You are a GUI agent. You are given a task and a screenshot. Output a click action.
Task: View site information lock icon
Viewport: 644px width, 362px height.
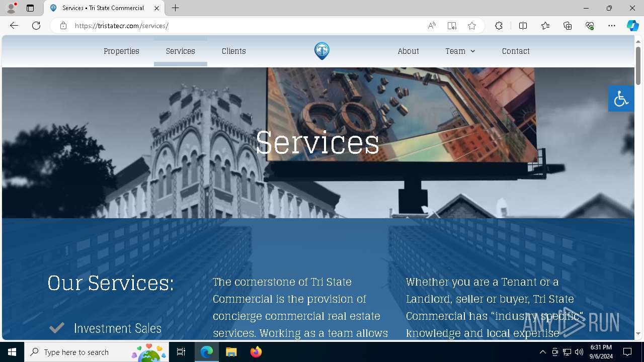click(63, 26)
